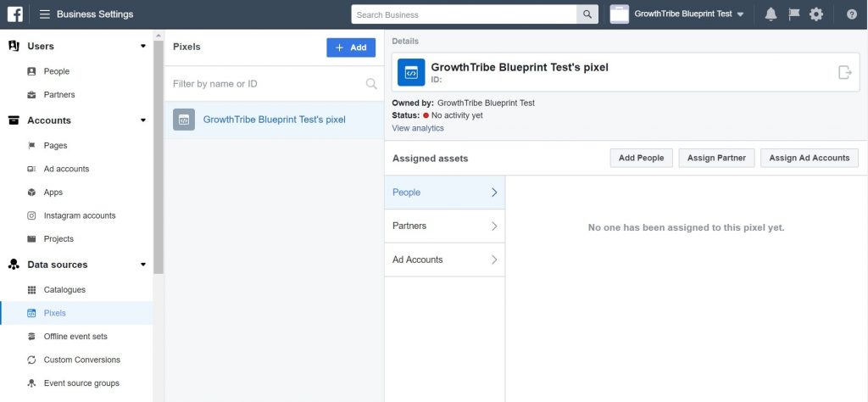
Task: Open Apps in sidebar
Action: point(53,193)
